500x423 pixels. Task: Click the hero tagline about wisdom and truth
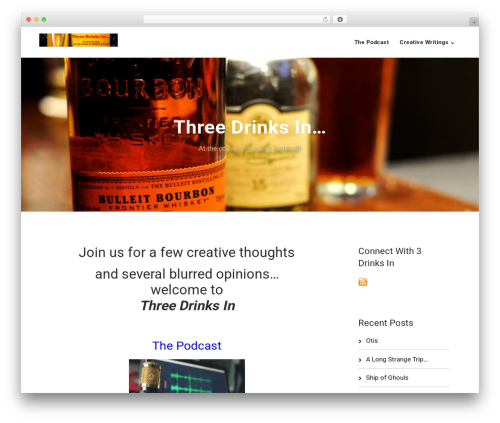click(x=250, y=149)
